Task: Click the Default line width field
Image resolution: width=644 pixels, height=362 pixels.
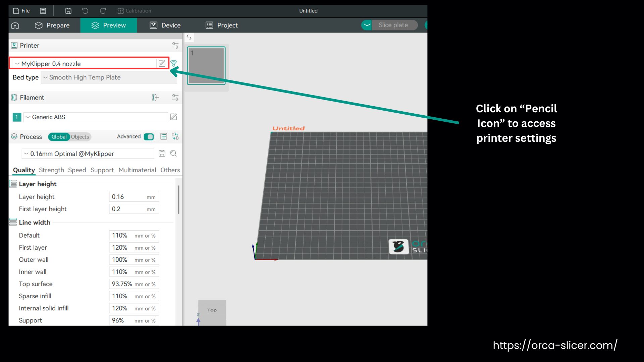Action: click(134, 236)
